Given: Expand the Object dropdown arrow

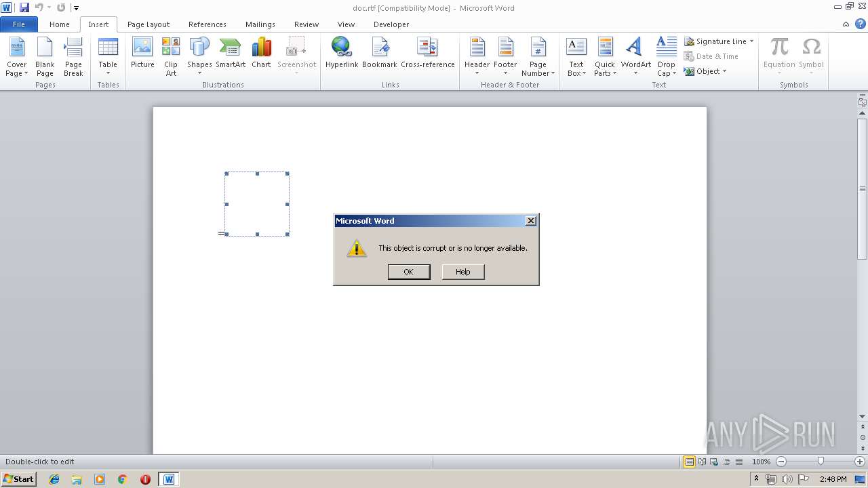Looking at the screenshot, I should point(724,71).
